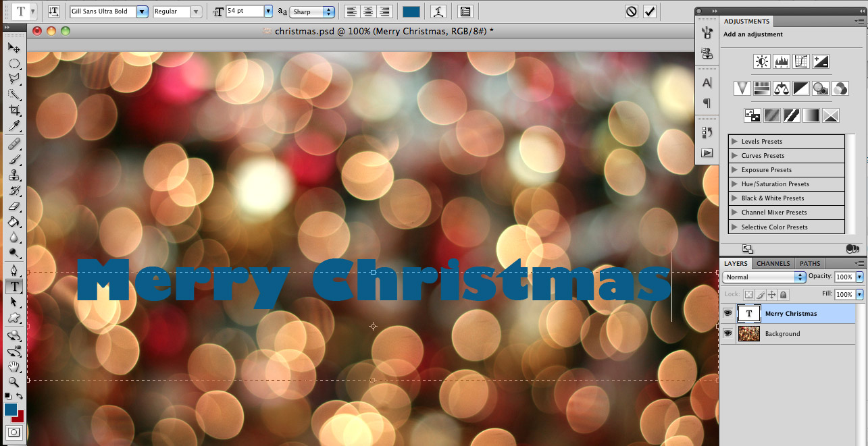Select the Blur tool
This screenshot has width=868, height=446.
coord(14,238)
